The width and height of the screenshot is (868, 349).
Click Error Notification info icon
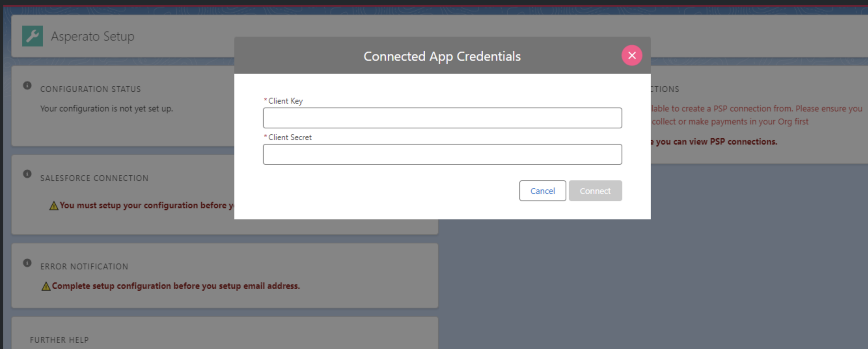click(x=27, y=263)
